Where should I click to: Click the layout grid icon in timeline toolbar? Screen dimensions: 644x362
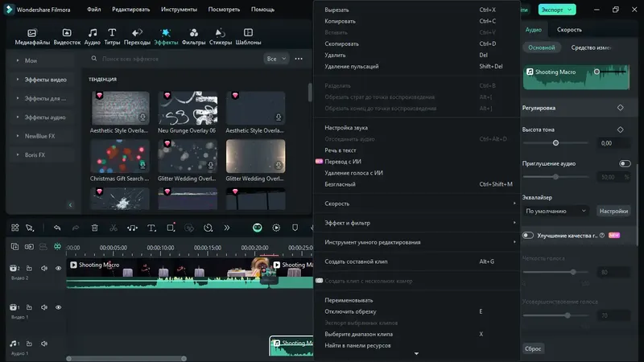15,228
